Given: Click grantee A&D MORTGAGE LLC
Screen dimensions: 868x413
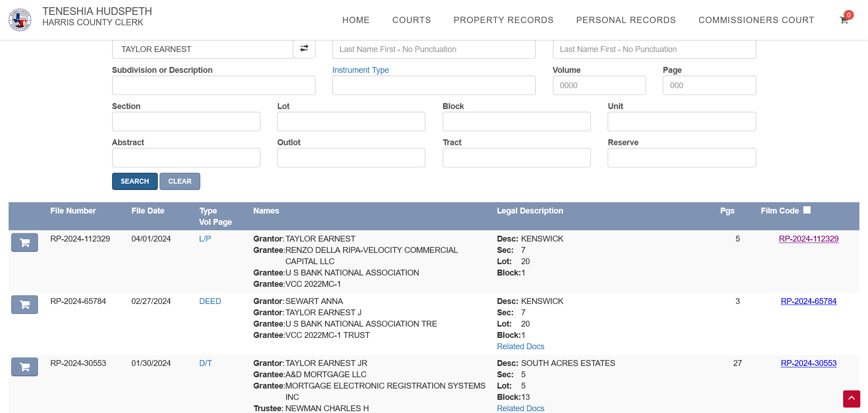Looking at the screenshot, I should pos(326,375).
